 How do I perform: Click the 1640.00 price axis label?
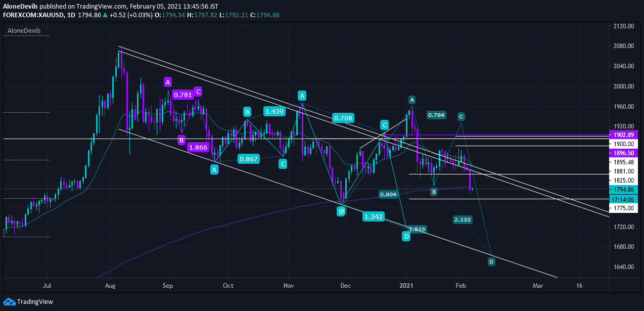pos(624,267)
